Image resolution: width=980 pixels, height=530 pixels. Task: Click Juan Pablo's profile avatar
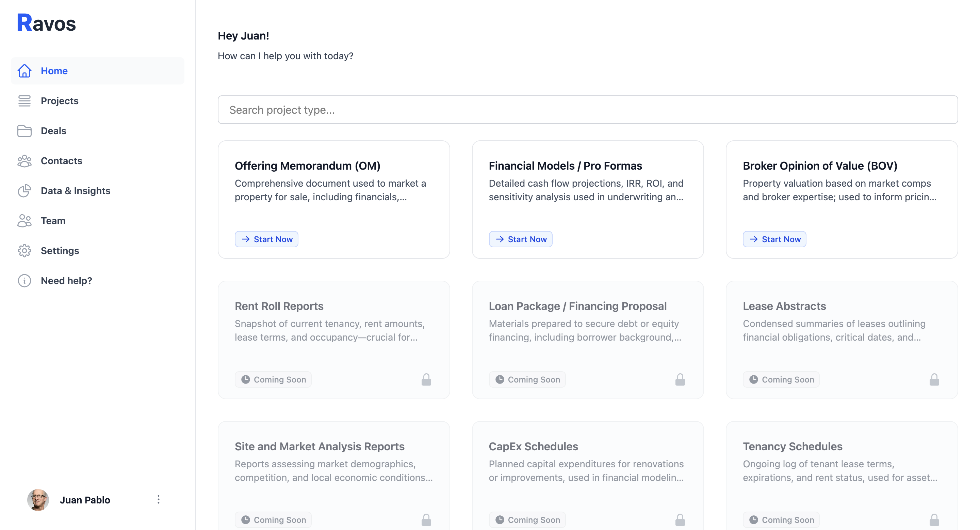(x=38, y=500)
